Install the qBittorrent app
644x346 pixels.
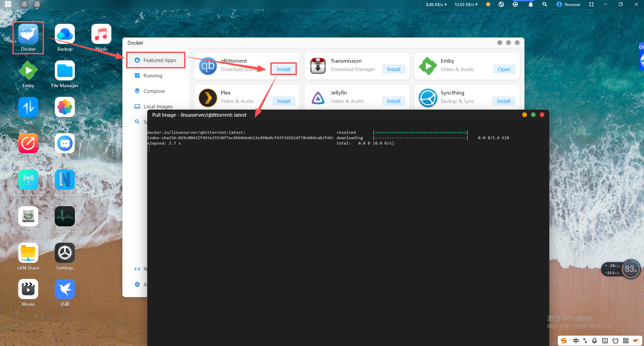click(284, 69)
